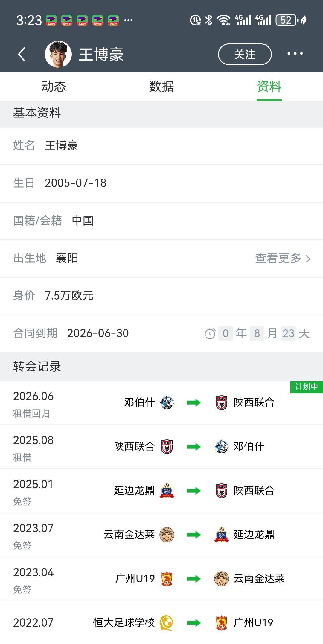Tap the 邓伯什 club logo in 2026.06 transfer
The image size is (323, 644).
coord(167,403)
